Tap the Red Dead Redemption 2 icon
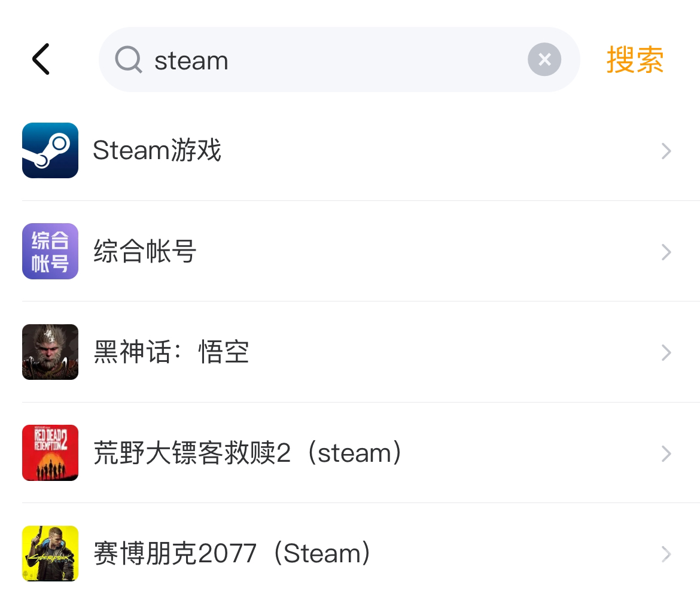The width and height of the screenshot is (700, 594). pyautogui.click(x=50, y=453)
